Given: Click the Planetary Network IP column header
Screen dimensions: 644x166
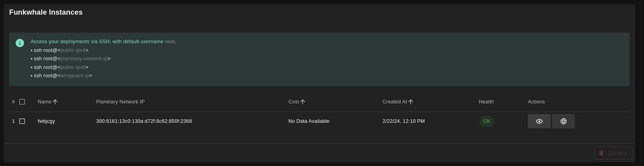Looking at the screenshot, I should point(120,102).
